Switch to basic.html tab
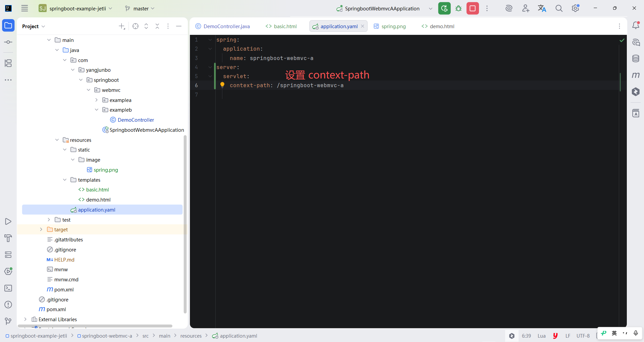 point(281,26)
